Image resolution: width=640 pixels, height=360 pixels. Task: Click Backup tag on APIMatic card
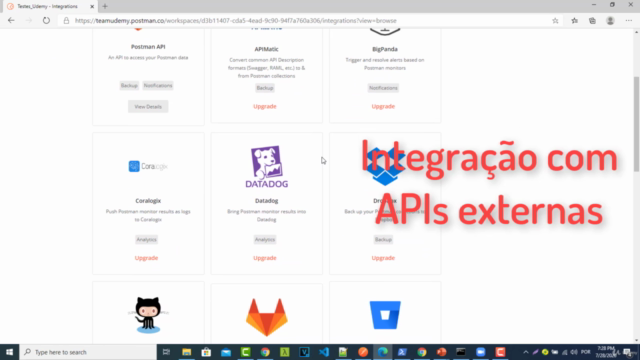point(264,88)
